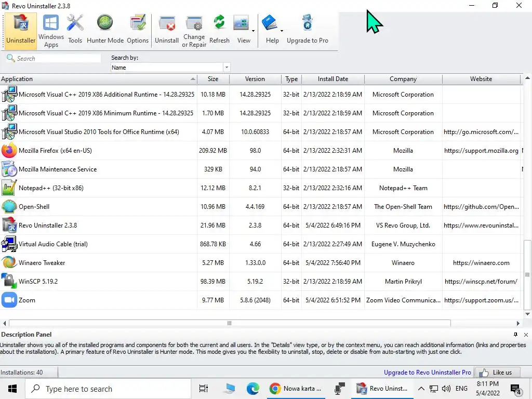Click the Change or Repair button

[x=194, y=31]
